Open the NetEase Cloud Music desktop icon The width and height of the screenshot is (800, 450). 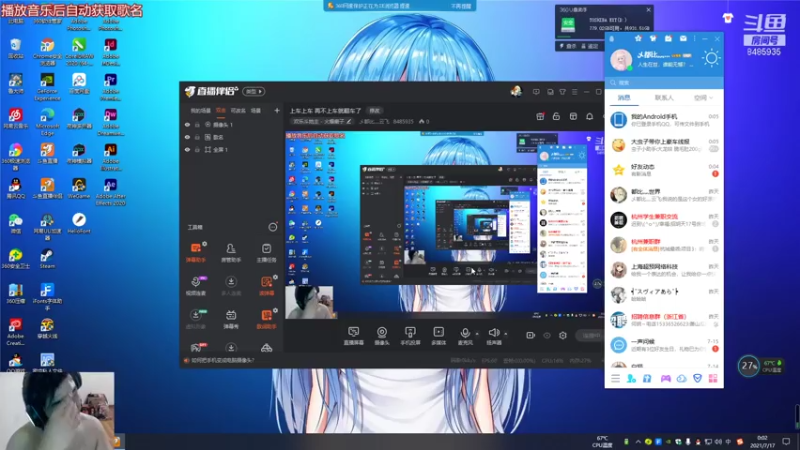15,118
